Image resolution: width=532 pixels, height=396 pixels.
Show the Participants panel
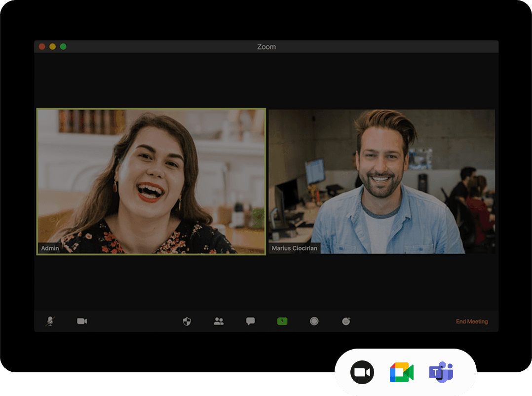click(x=219, y=321)
